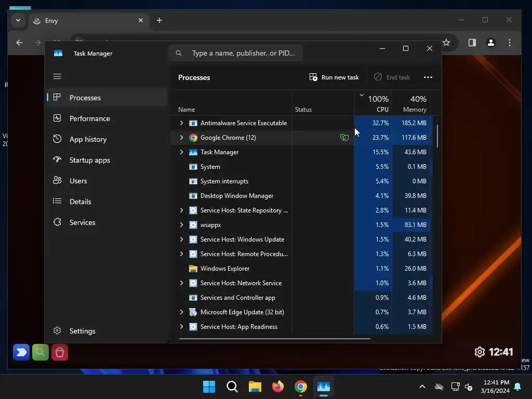Screen dimensions: 532x399
Task: Open the Task Manager hamburger navigation menu
Action: pos(57,76)
